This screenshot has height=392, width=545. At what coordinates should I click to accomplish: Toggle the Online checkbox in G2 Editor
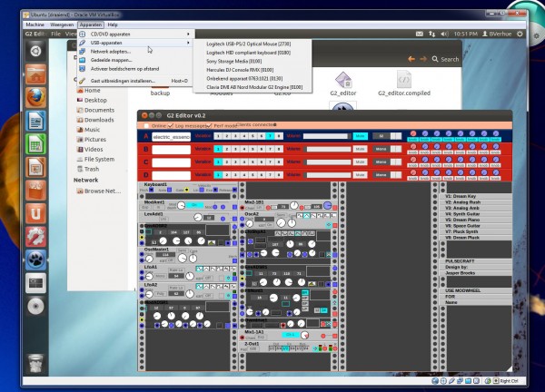coord(146,126)
